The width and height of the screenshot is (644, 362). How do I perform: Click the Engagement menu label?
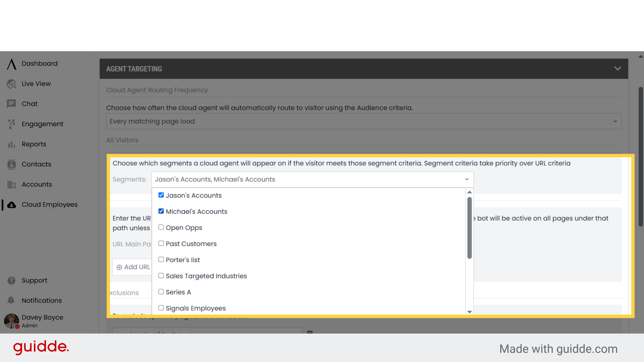43,124
